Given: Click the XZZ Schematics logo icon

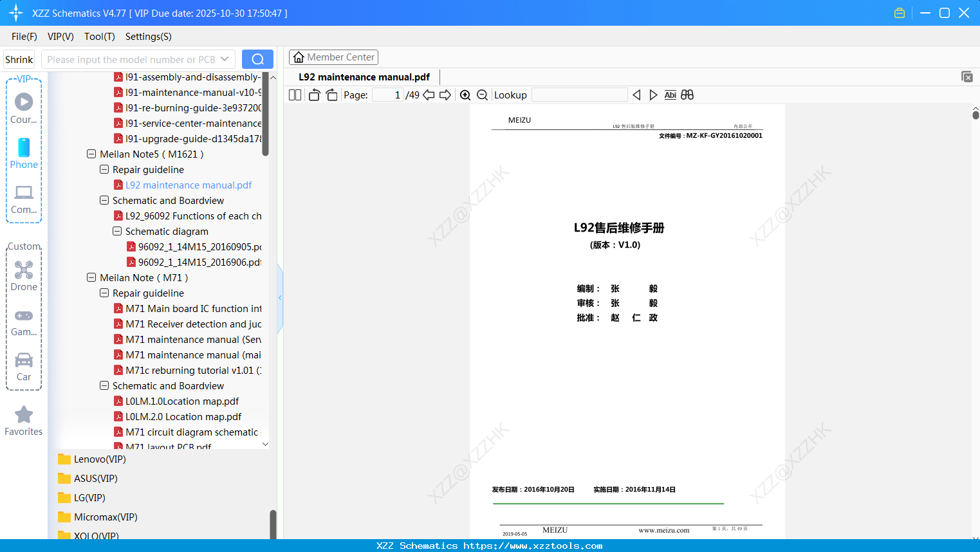Looking at the screenshot, I should click(x=16, y=13).
